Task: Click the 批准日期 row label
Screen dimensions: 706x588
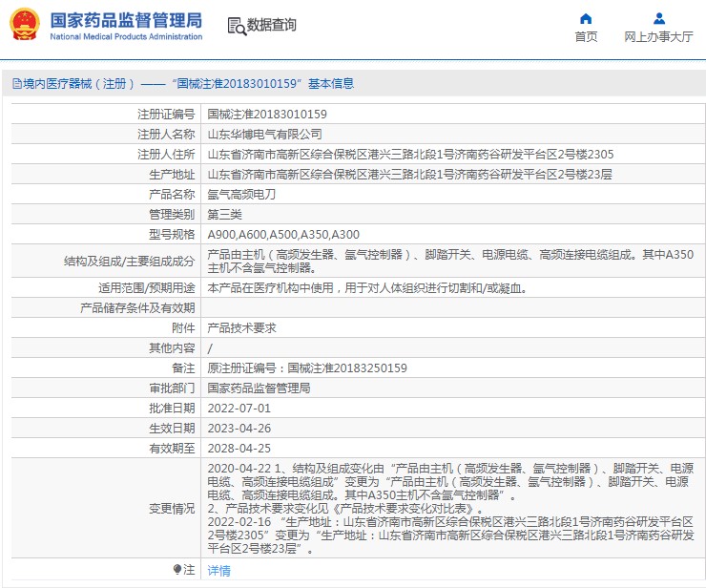Action: (x=172, y=409)
